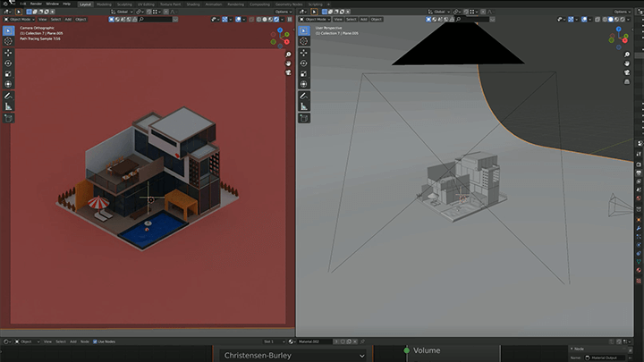Click navigation gizmo Z axis in left viewport
The height and width of the screenshot is (362, 644).
(280, 30)
